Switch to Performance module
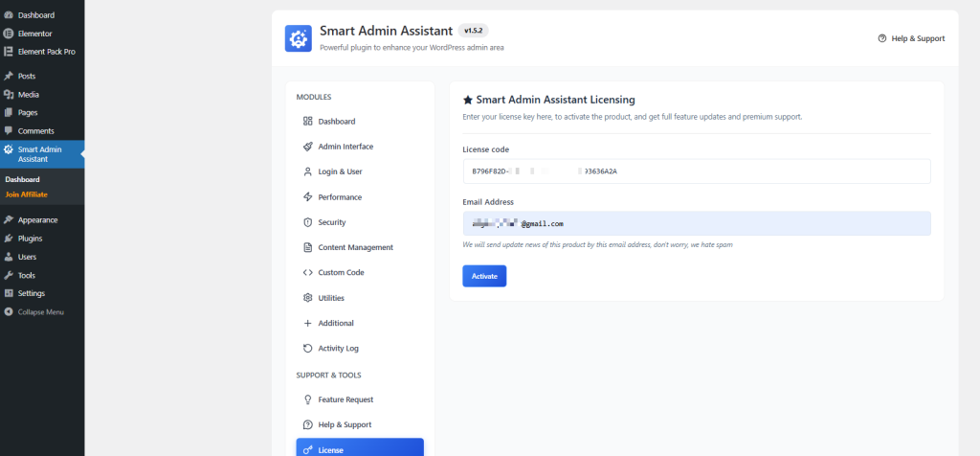980x456 pixels. pyautogui.click(x=360, y=197)
